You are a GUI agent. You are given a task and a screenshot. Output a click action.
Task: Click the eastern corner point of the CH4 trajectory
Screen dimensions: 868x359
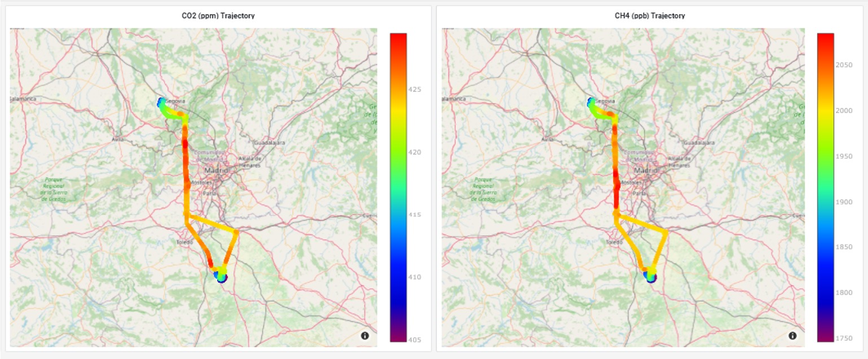pos(667,231)
